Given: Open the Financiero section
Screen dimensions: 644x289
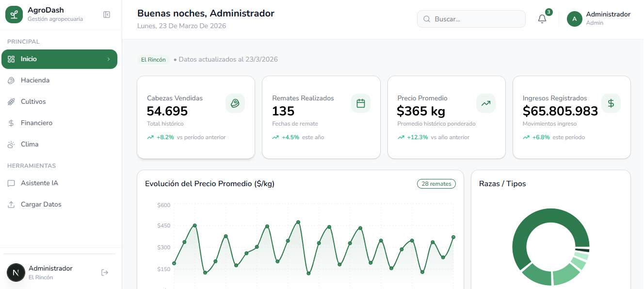Looking at the screenshot, I should 36,123.
